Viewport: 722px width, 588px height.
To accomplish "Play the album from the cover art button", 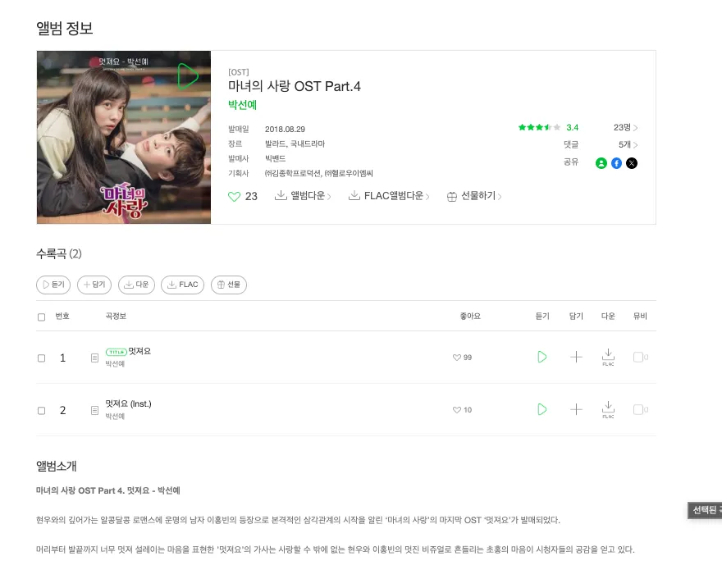I will 188,76.
